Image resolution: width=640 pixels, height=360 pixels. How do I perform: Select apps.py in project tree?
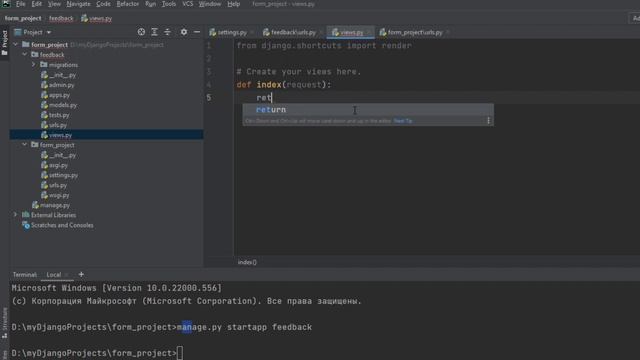pyautogui.click(x=60, y=95)
